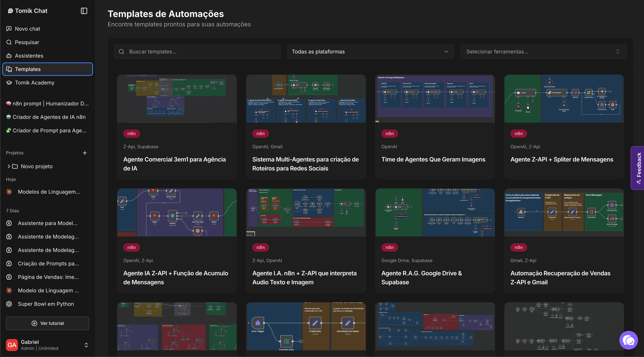Go to Novo chat
Viewport: 644px width, 357px height.
[47, 29]
